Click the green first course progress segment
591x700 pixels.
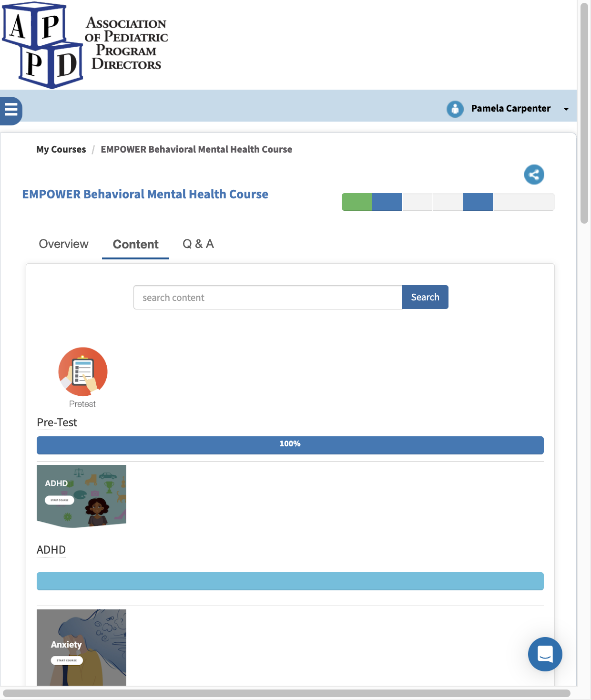coord(357,202)
